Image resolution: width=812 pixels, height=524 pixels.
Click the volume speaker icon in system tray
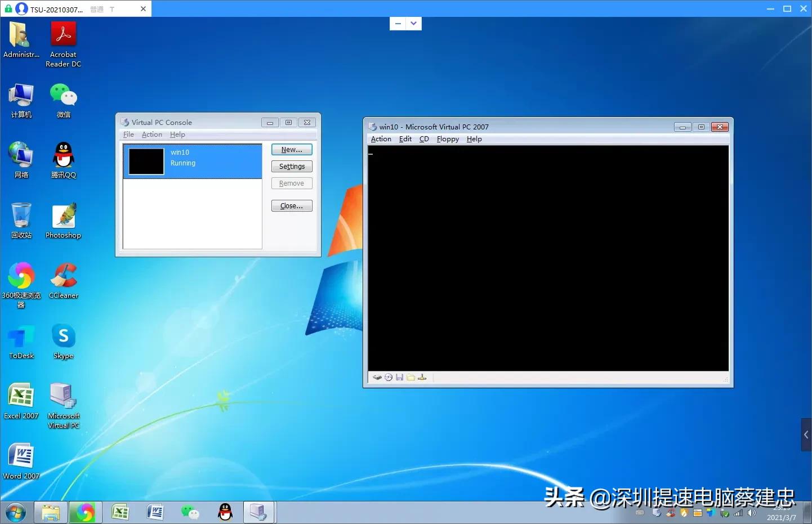(751, 513)
